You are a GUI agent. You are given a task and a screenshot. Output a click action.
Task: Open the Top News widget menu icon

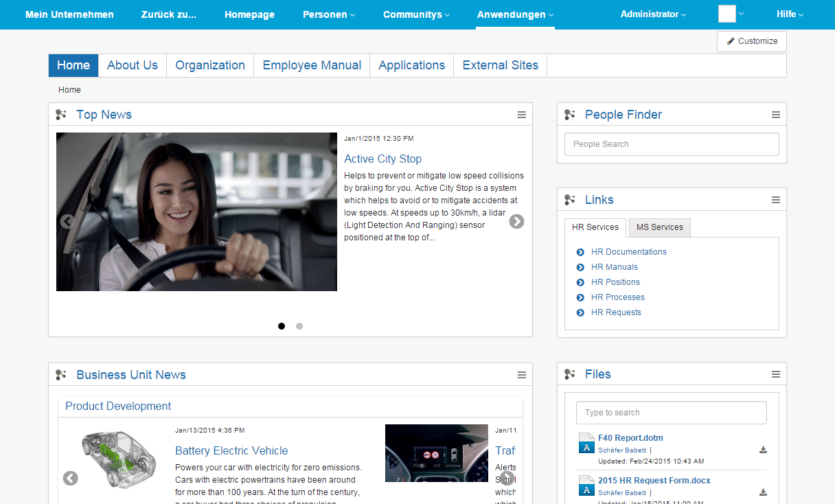tap(522, 115)
